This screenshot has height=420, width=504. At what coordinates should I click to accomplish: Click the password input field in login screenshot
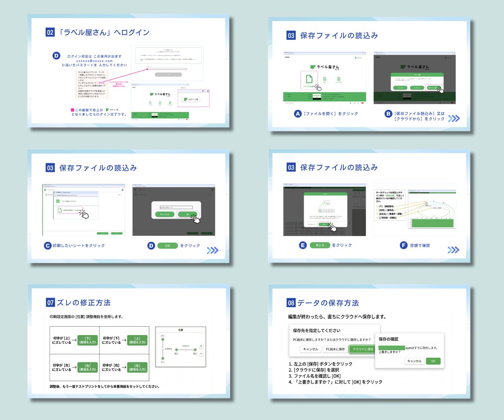pyautogui.click(x=166, y=69)
